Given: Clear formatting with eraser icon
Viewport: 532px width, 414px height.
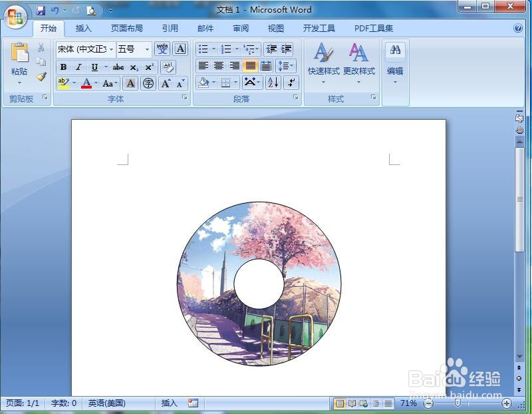Looking at the screenshot, I should click(168, 67).
